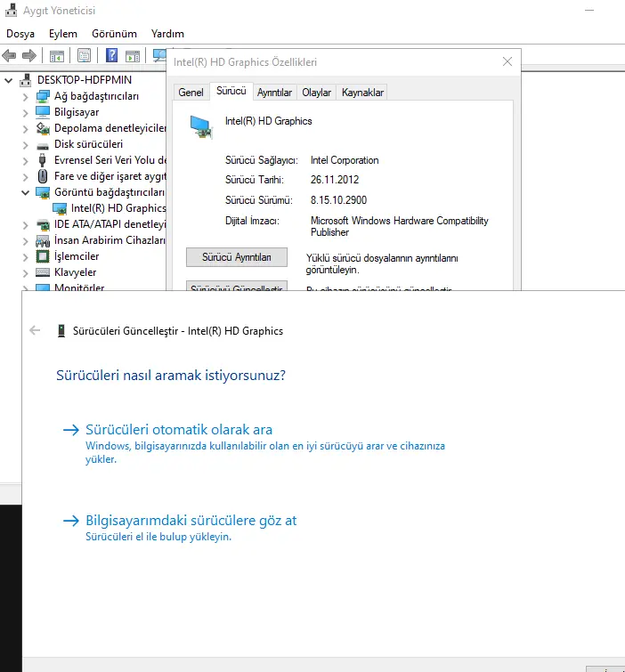The height and width of the screenshot is (672, 625).
Task: Open the Eylem menu
Action: pos(63,33)
